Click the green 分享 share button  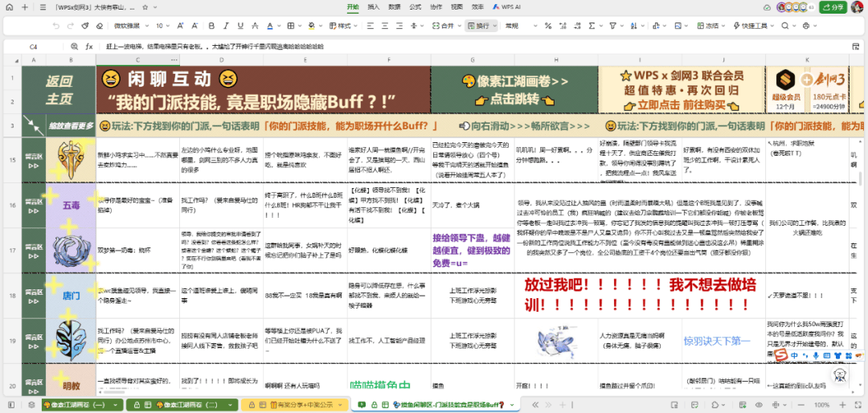[x=833, y=7]
